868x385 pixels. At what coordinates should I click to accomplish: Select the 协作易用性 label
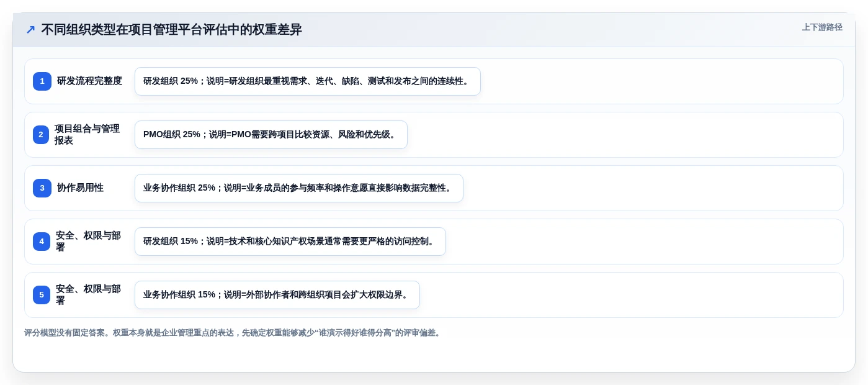(80, 188)
